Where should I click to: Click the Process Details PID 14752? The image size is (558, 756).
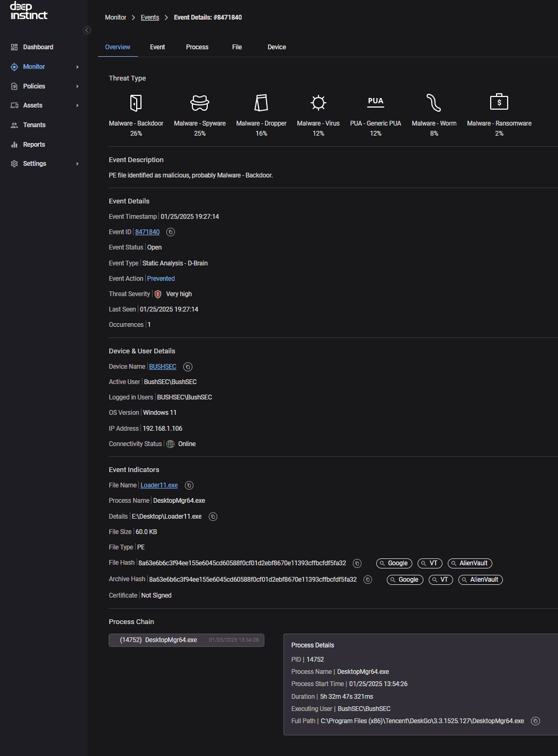point(315,660)
